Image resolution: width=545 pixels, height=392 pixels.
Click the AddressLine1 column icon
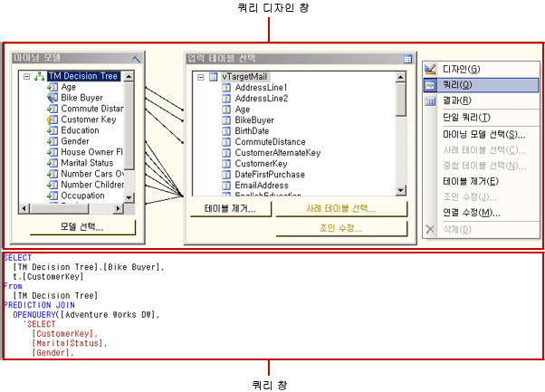[x=226, y=88]
